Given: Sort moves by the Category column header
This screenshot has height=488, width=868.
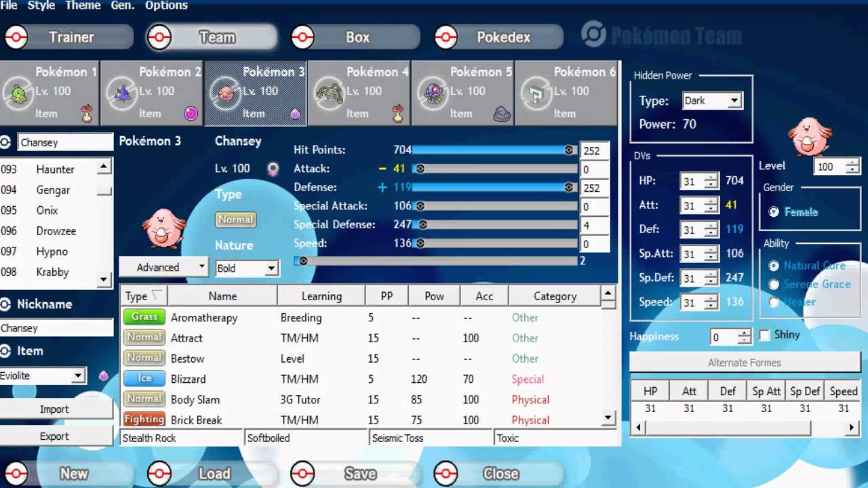Looking at the screenshot, I should 555,296.
